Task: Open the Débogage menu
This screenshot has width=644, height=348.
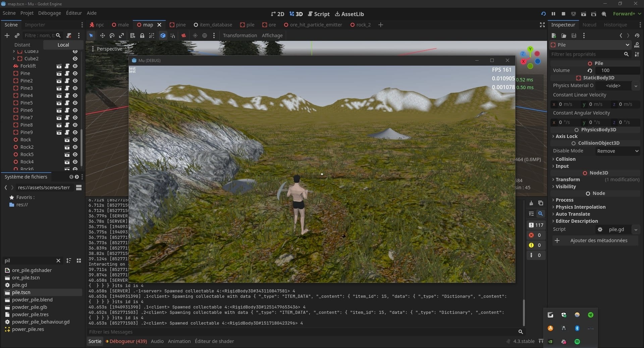Action: click(x=50, y=13)
